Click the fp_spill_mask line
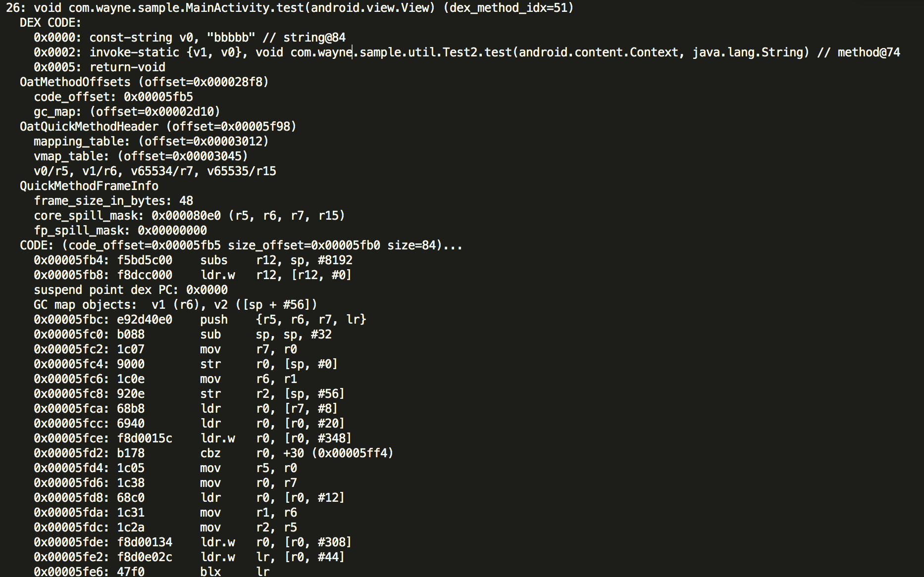 (x=120, y=231)
